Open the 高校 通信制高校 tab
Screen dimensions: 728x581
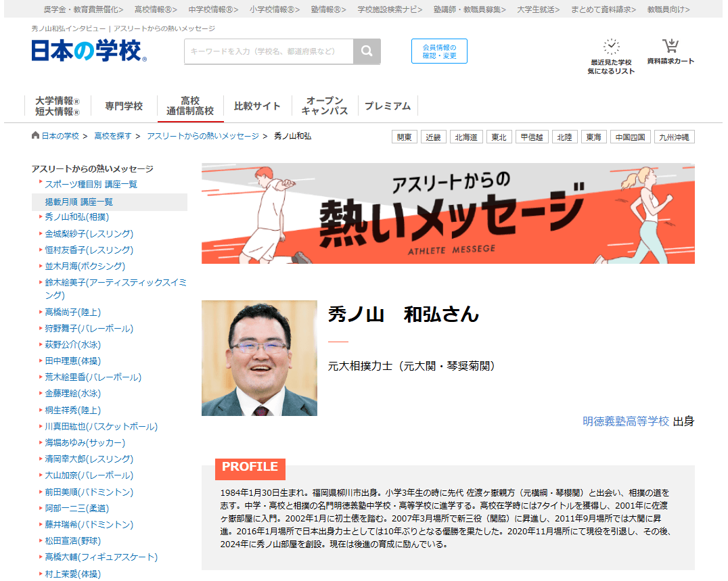pos(190,106)
